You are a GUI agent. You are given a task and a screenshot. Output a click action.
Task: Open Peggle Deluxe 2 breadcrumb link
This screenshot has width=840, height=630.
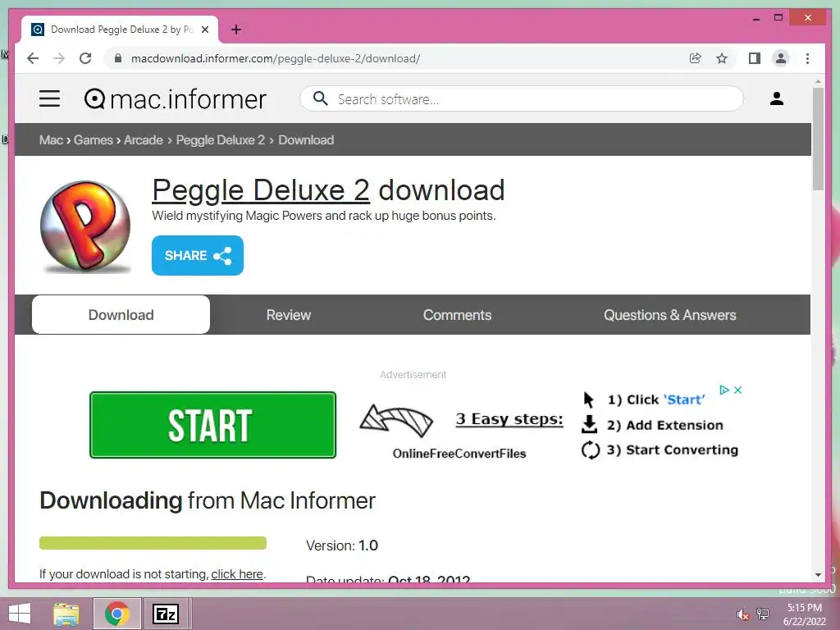[x=220, y=139]
